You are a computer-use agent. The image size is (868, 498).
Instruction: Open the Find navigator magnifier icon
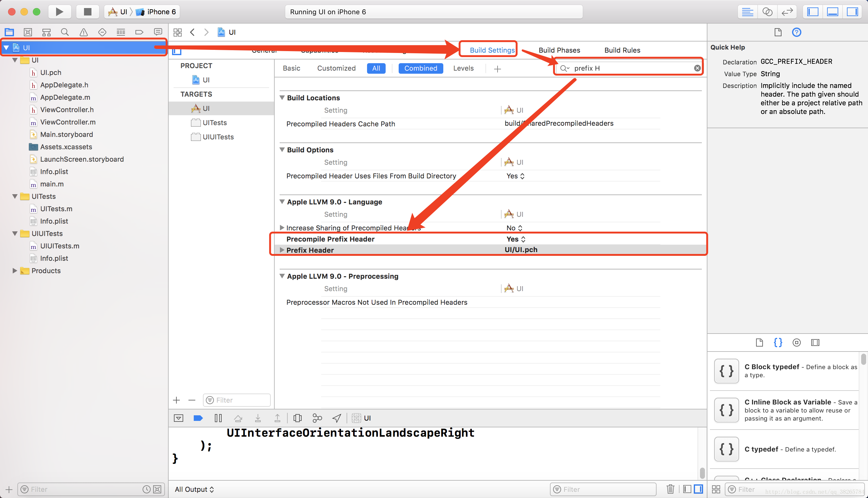pyautogui.click(x=65, y=32)
